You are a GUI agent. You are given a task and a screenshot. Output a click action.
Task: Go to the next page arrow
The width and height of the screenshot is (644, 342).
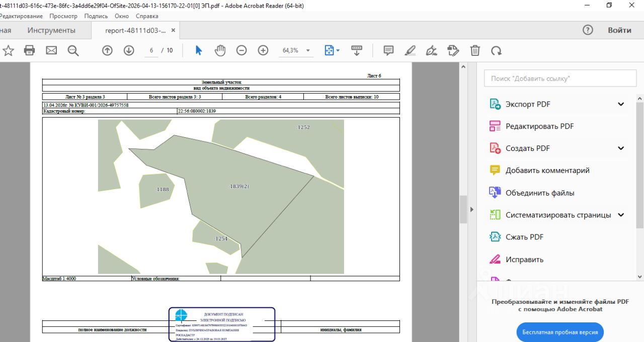[129, 50]
